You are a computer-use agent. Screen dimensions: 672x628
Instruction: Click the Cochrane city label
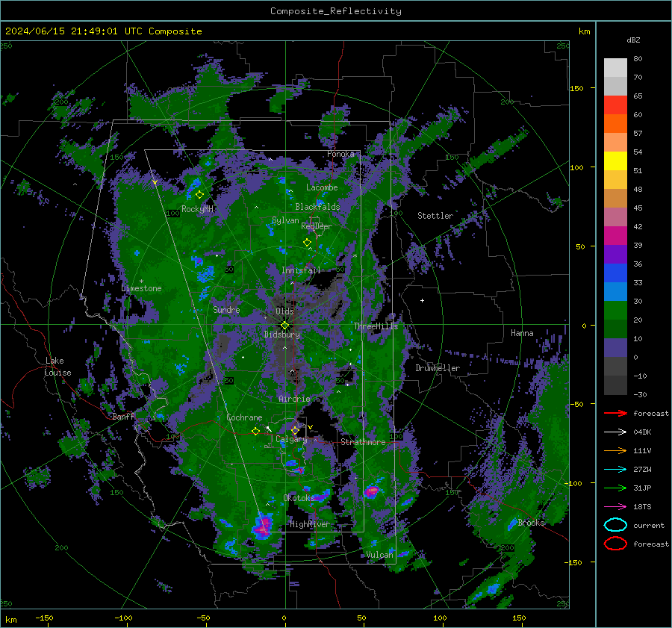(x=244, y=417)
